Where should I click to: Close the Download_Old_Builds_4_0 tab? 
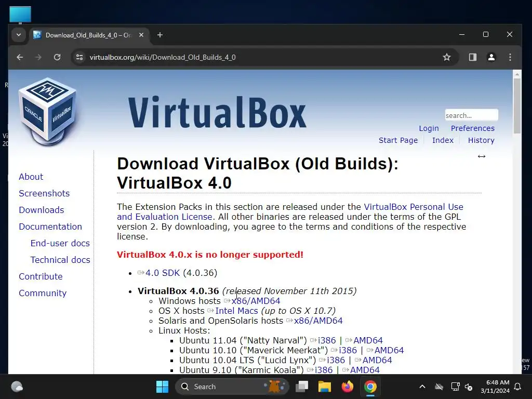(x=141, y=35)
